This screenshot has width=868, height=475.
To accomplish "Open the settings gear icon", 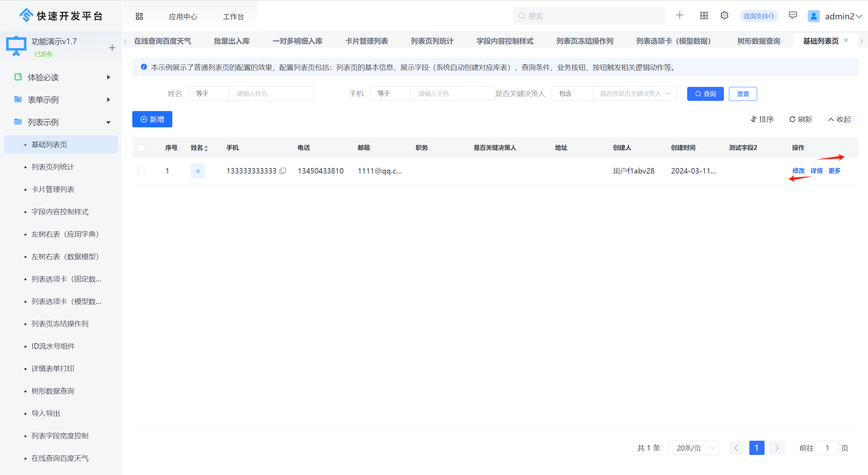I will (x=724, y=16).
